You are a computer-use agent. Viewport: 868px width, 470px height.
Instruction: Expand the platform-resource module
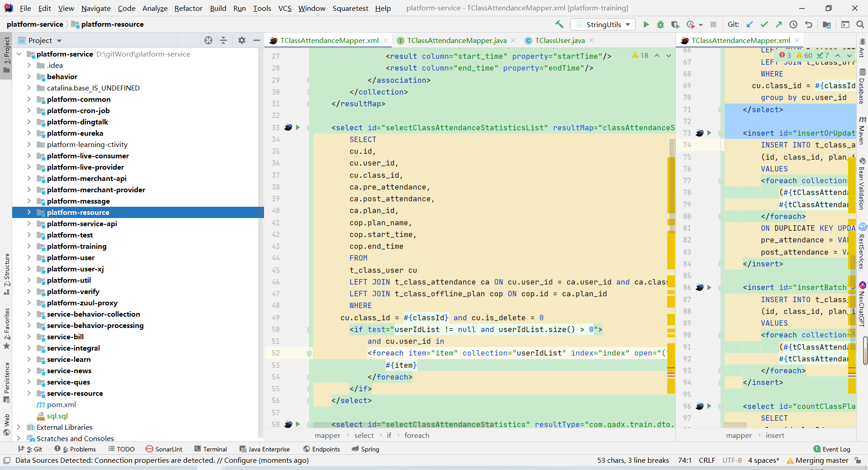(29, 212)
